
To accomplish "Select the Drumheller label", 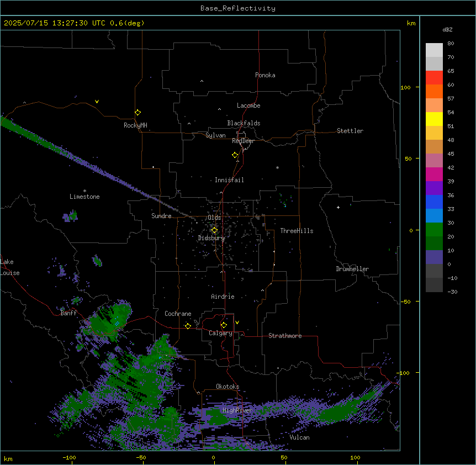I will tap(352, 269).
